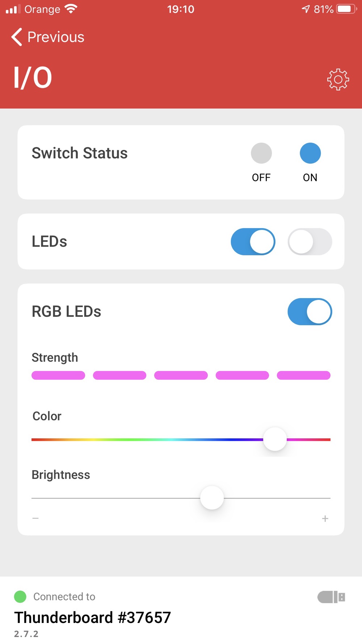
Task: Tap the green connection status dot
Action: point(20,597)
